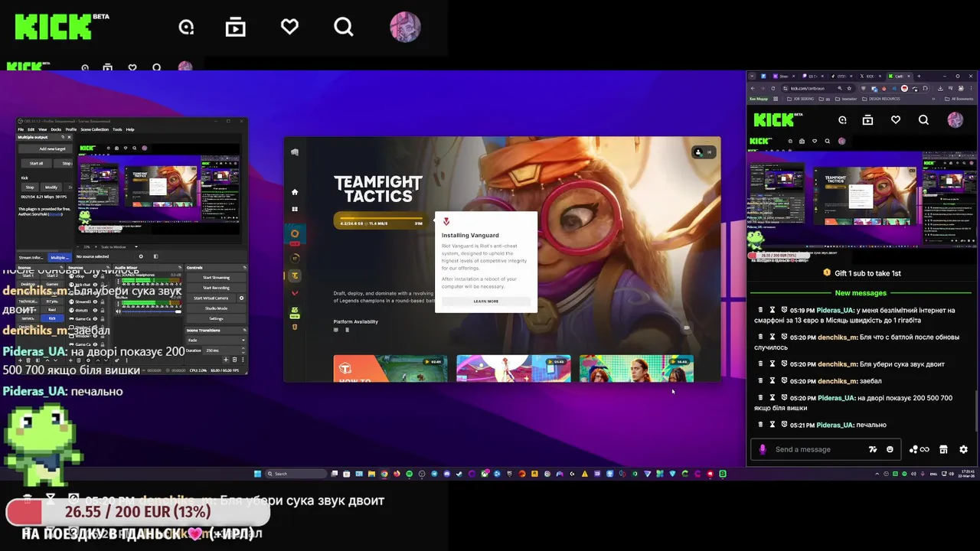Open Fade transition dropdown in OBS
This screenshot has width=980, height=551.
(x=216, y=340)
